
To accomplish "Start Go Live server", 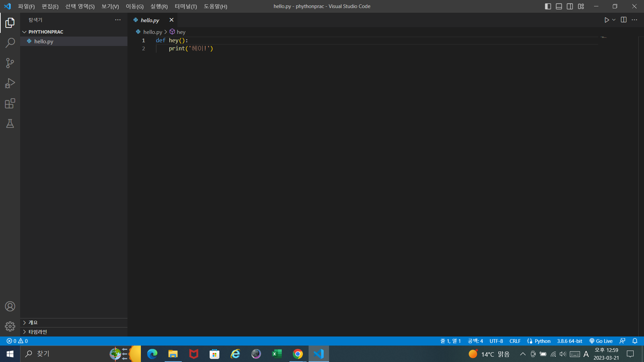I will point(601,341).
